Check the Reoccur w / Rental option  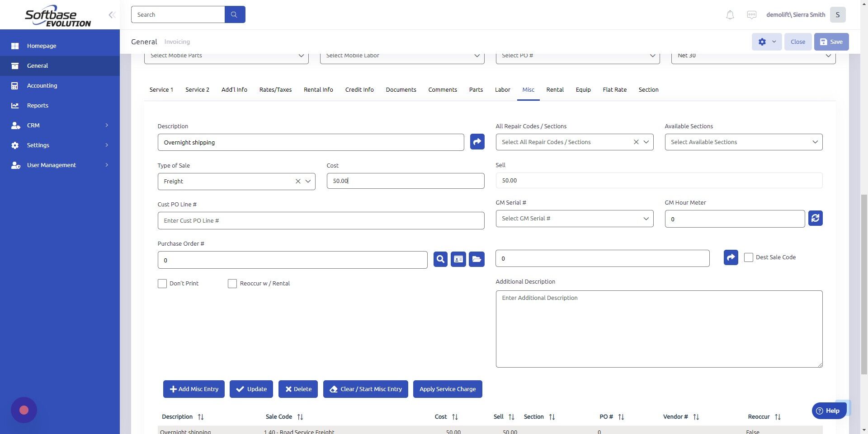(232, 283)
